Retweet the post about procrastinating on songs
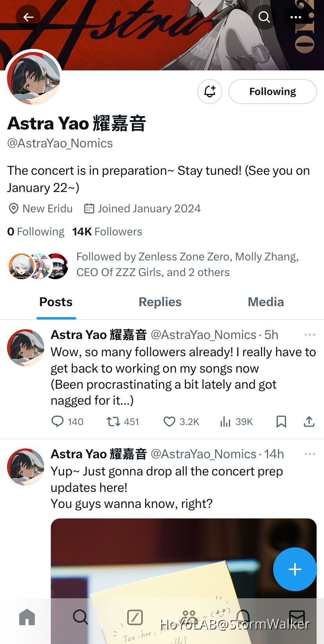 [113, 422]
